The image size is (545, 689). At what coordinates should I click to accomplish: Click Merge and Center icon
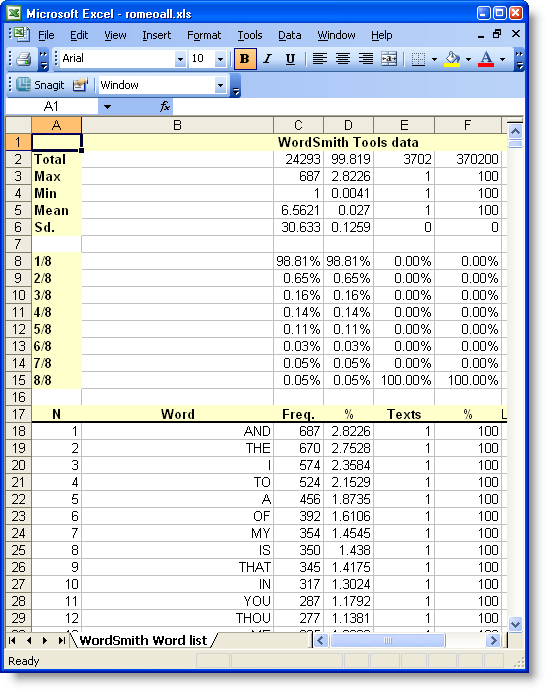(389, 59)
